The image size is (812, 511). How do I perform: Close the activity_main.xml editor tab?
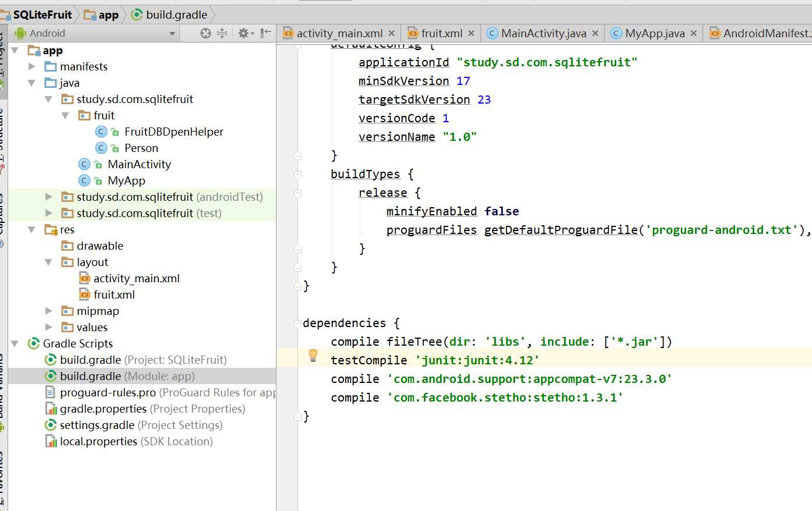coord(392,33)
